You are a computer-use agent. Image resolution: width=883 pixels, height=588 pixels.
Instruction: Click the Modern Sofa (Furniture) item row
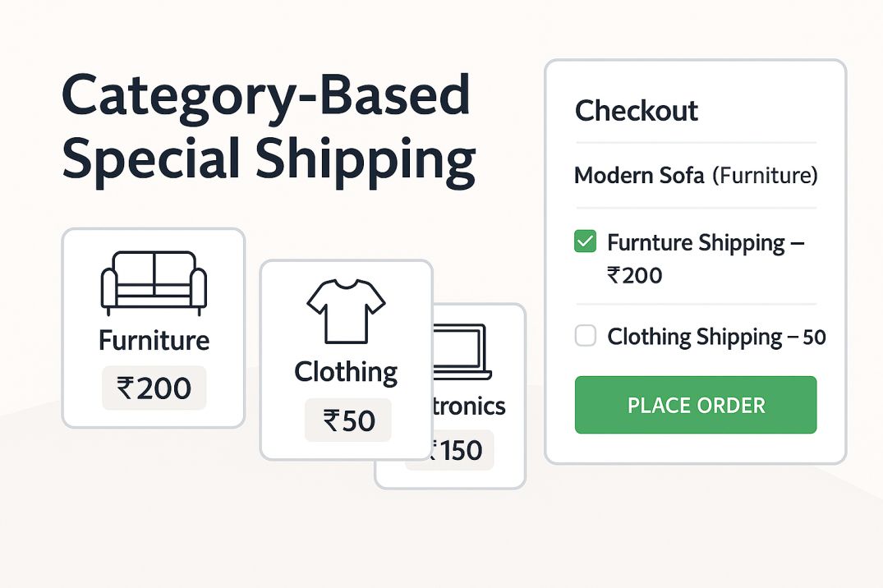click(696, 175)
